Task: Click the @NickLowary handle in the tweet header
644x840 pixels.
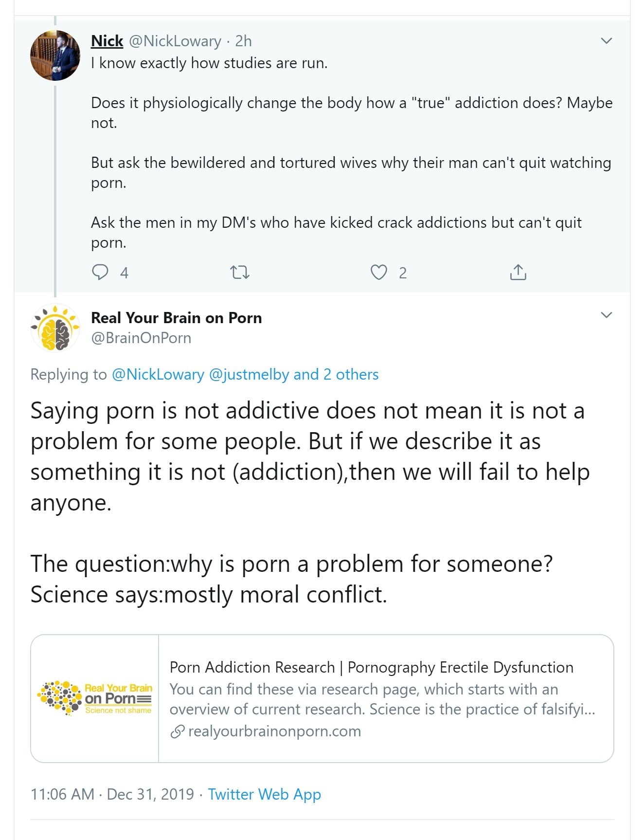Action: point(175,41)
